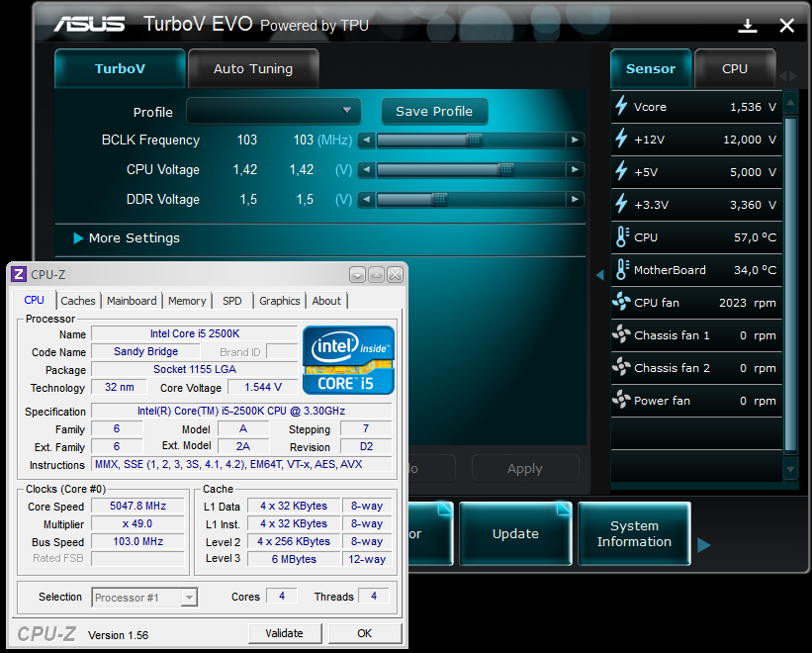Click the Vcore reading 1,536 V
This screenshot has height=653, width=812.
click(x=753, y=107)
